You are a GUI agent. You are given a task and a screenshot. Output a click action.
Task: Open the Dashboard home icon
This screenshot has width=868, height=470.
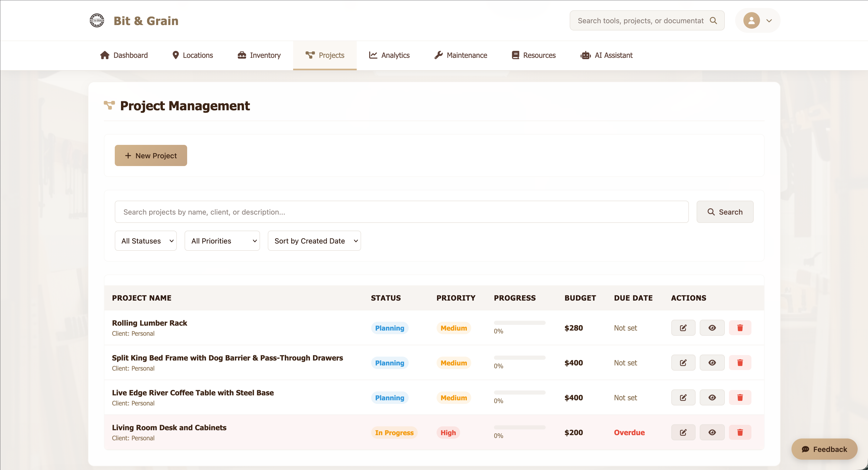coord(104,55)
